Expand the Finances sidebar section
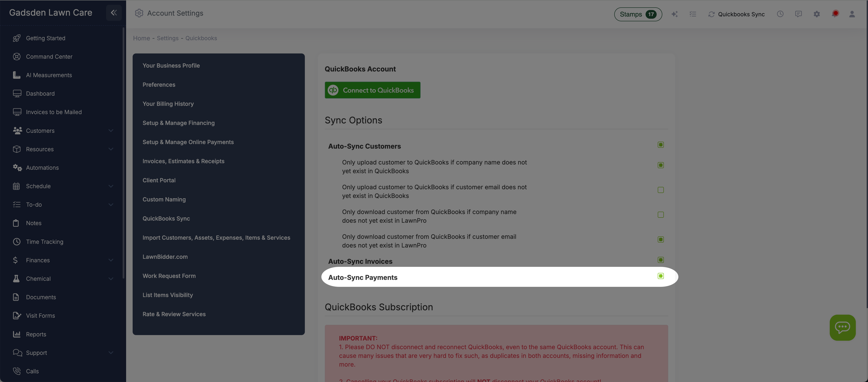868x382 pixels. 111,260
